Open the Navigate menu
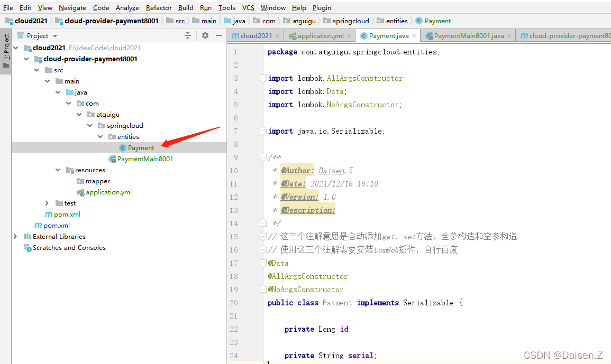This screenshot has width=611, height=364. click(72, 7)
